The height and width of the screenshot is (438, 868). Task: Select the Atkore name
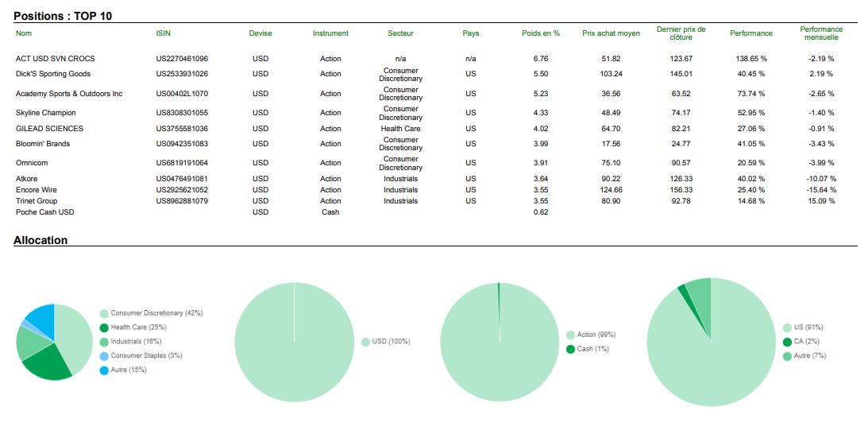pyautogui.click(x=26, y=179)
